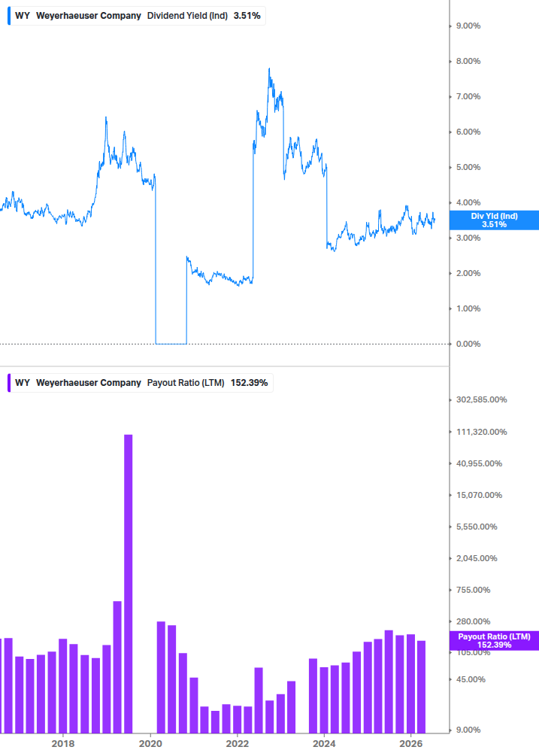This screenshot has height=756, width=539.
Task: Click the 2026 label on time axis
Action: point(411,743)
